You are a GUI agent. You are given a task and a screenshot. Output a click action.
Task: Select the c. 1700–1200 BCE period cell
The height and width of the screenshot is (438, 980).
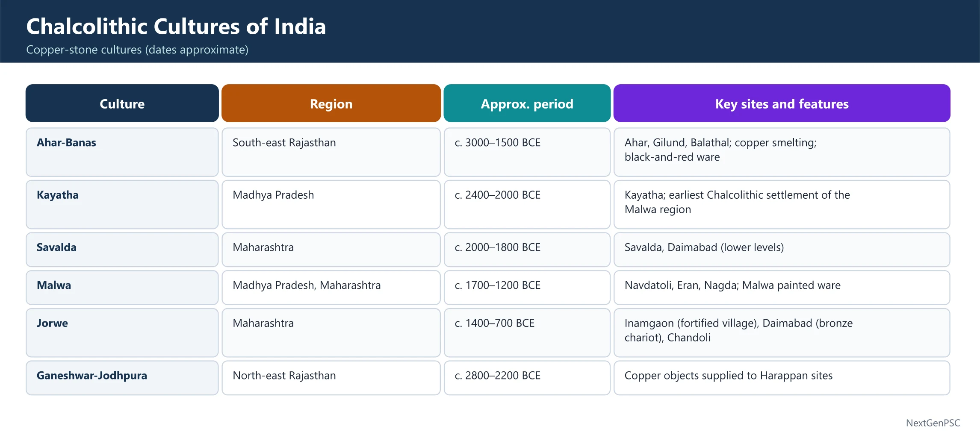527,288
